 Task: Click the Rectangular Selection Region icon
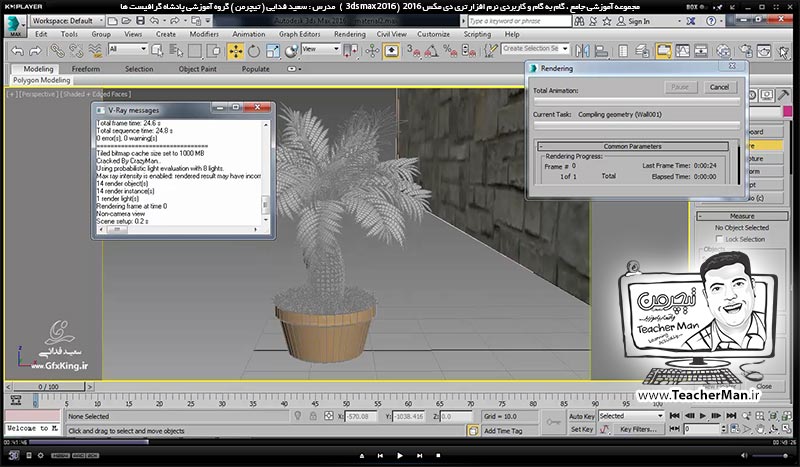pyautogui.click(x=195, y=51)
